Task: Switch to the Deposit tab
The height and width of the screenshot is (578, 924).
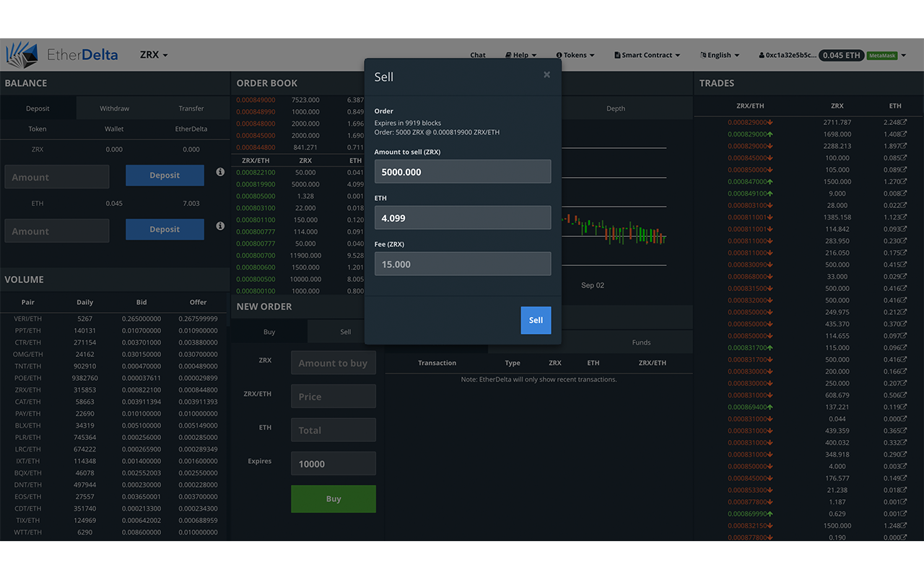Action: [x=38, y=108]
